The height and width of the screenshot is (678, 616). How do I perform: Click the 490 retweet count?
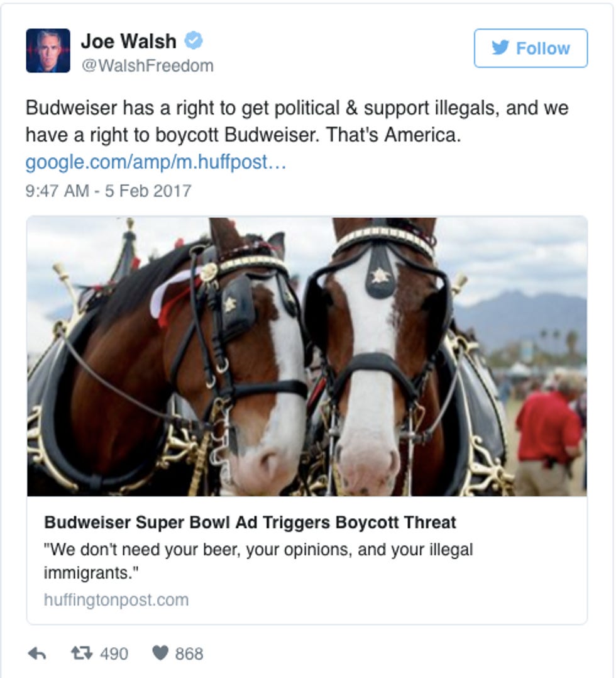tap(114, 654)
